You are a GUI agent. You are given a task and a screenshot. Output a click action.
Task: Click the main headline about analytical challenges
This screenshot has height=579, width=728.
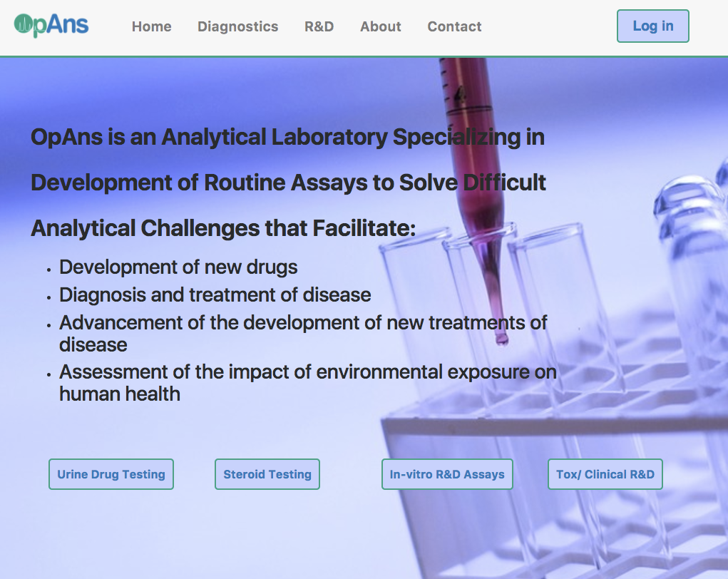coord(287,183)
